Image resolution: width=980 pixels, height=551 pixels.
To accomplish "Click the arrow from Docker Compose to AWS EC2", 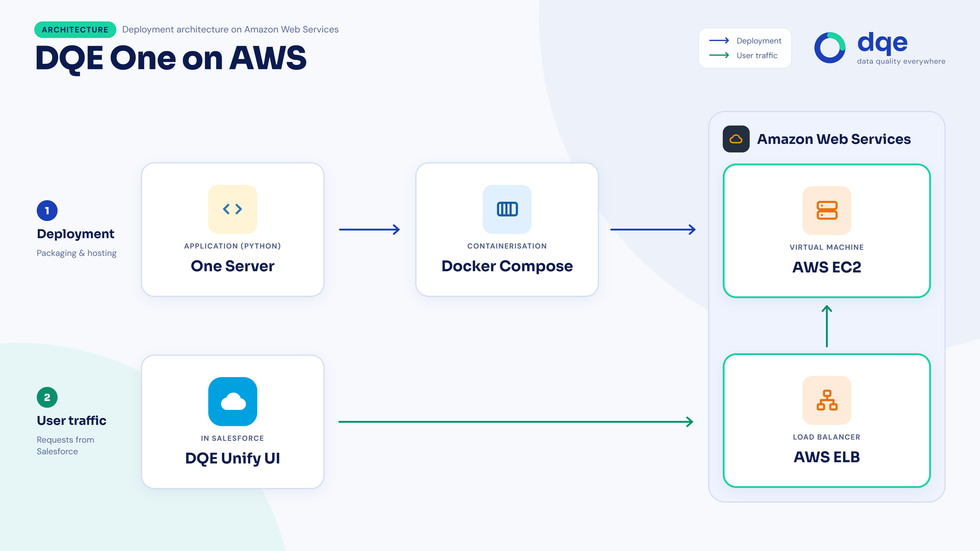I will click(653, 230).
